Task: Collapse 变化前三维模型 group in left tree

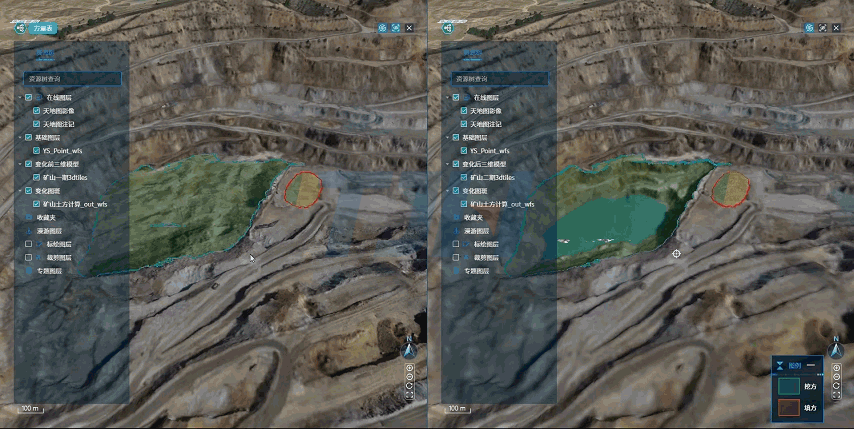Action: click(18, 163)
